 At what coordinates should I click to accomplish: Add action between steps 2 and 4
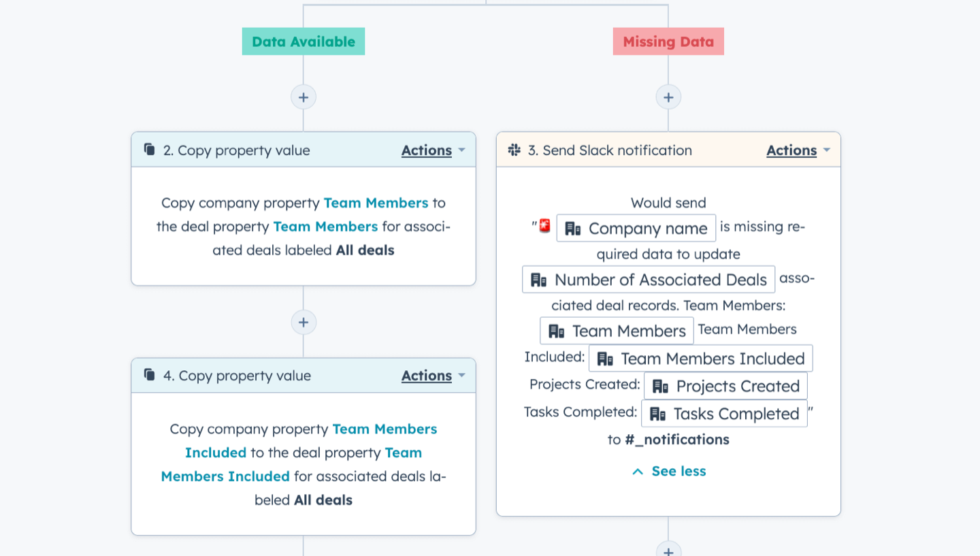click(x=304, y=322)
